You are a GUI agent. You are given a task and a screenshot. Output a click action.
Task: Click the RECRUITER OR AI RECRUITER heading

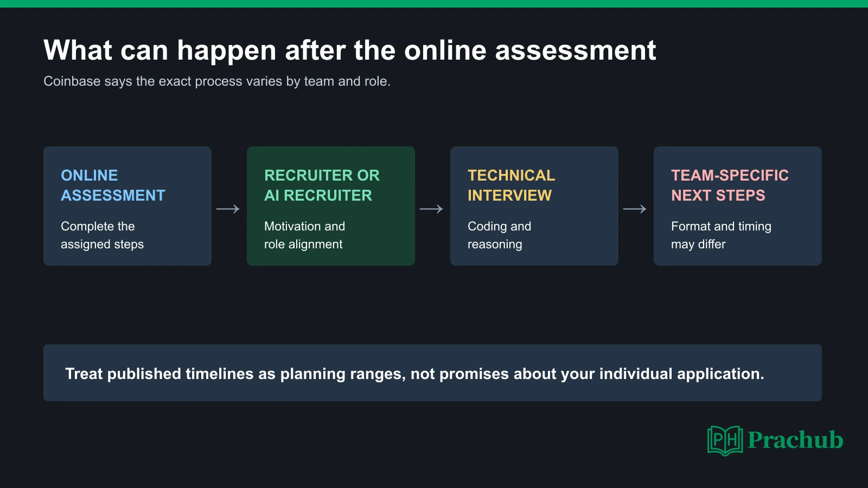coord(322,185)
